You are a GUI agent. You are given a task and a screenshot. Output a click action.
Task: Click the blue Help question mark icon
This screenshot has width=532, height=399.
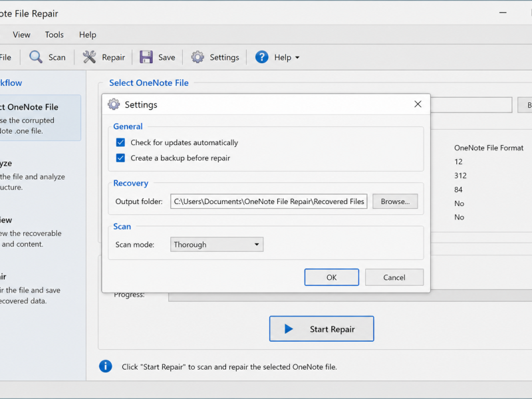[261, 57]
